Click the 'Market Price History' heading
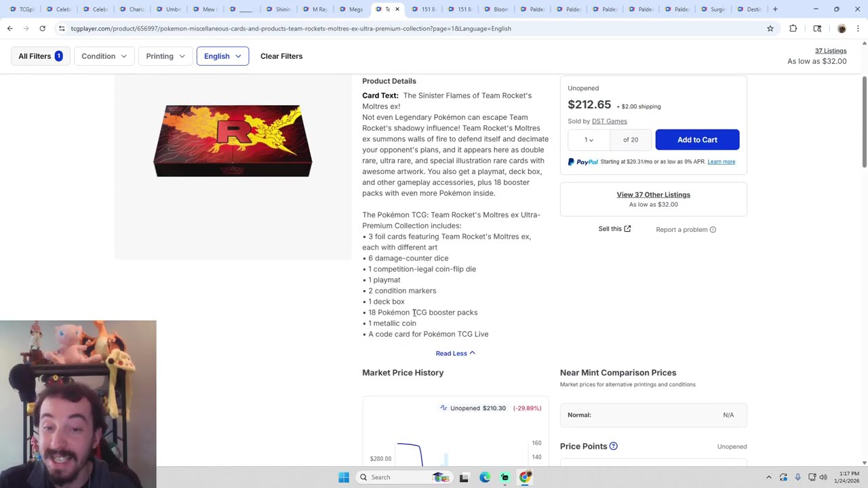868x488 pixels. coord(403,373)
